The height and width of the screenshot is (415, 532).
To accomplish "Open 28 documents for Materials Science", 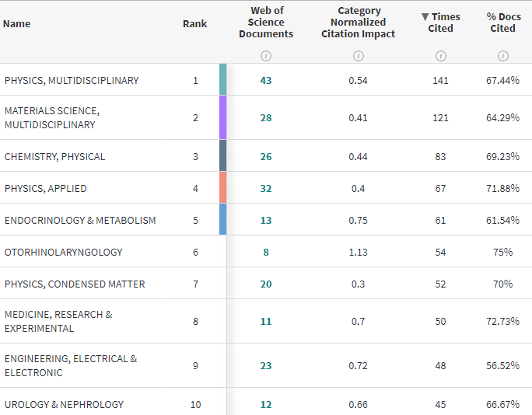I will coord(266,117).
